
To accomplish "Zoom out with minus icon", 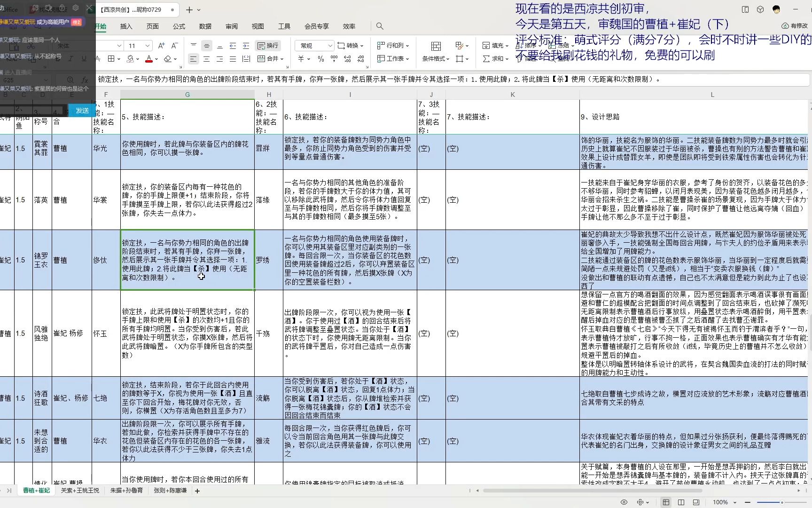I will (x=747, y=502).
